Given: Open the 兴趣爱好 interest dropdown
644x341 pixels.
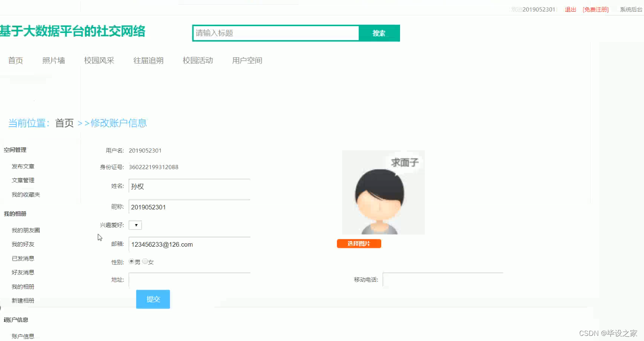Looking at the screenshot, I should (135, 225).
